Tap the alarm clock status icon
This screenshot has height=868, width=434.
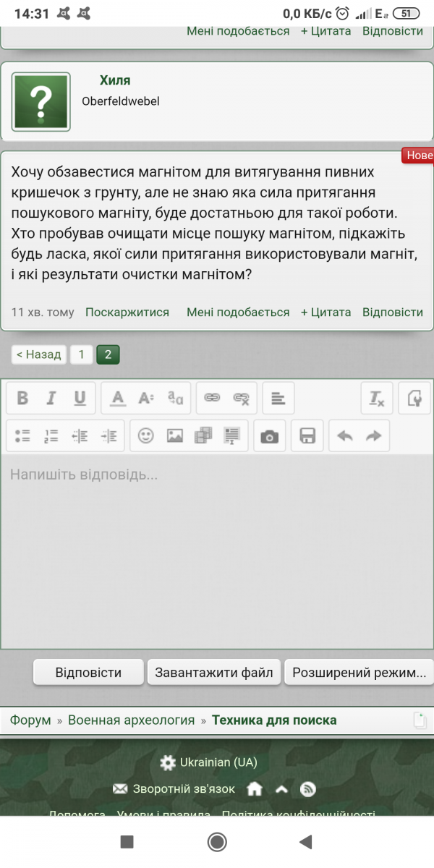click(342, 13)
